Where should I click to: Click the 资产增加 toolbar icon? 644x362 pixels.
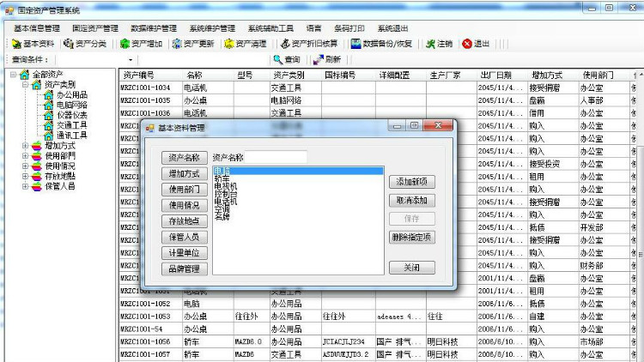point(141,44)
